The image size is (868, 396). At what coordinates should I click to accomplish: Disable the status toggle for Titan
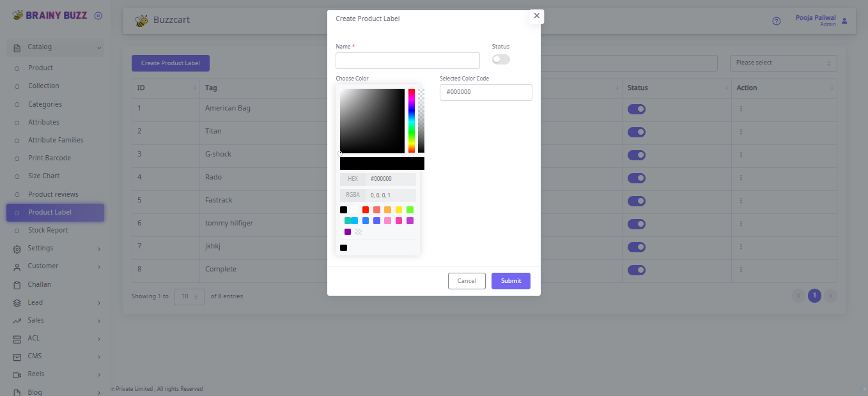[636, 132]
